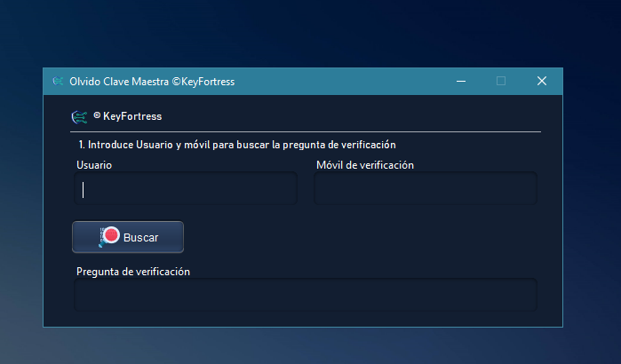The height and width of the screenshot is (364, 621).
Task: Click the KeyFortress icon in the title bar
Action: (x=58, y=81)
